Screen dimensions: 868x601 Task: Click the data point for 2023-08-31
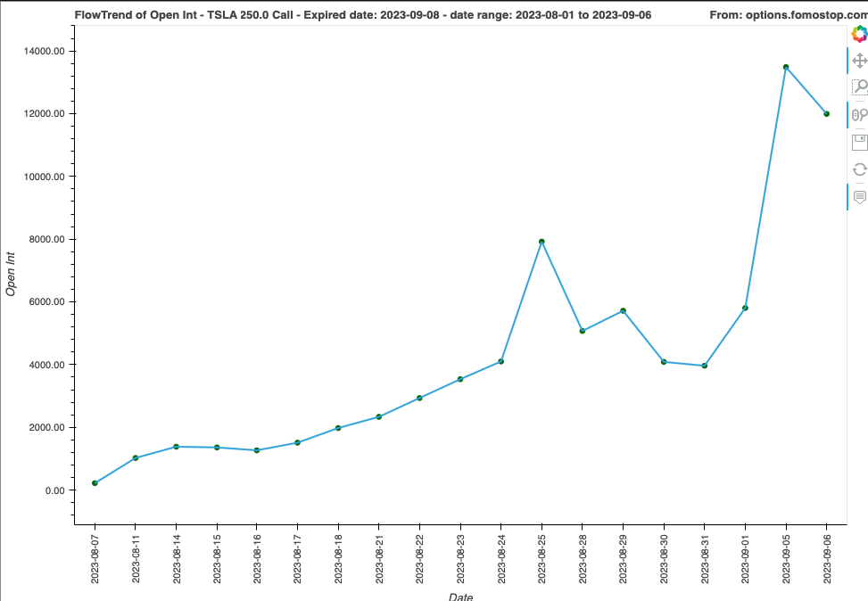[x=704, y=366]
